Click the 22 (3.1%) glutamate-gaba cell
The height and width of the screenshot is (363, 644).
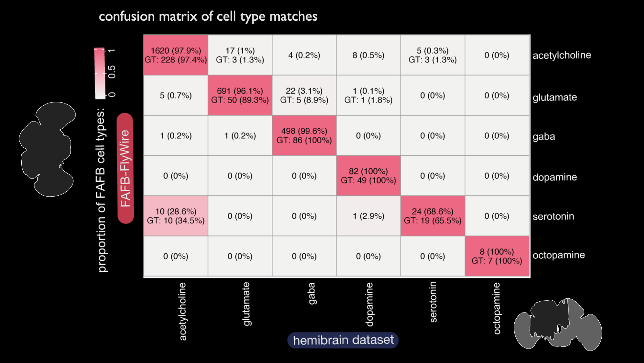click(x=304, y=96)
